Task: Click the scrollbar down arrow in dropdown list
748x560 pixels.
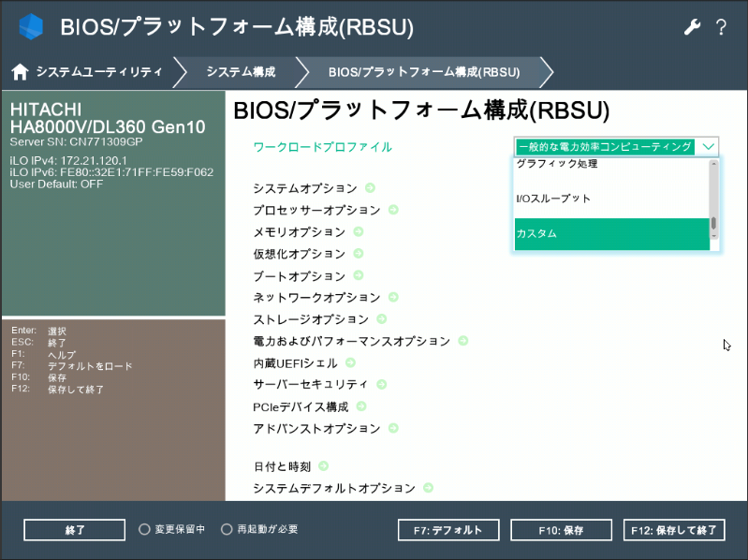Action: pyautogui.click(x=713, y=235)
